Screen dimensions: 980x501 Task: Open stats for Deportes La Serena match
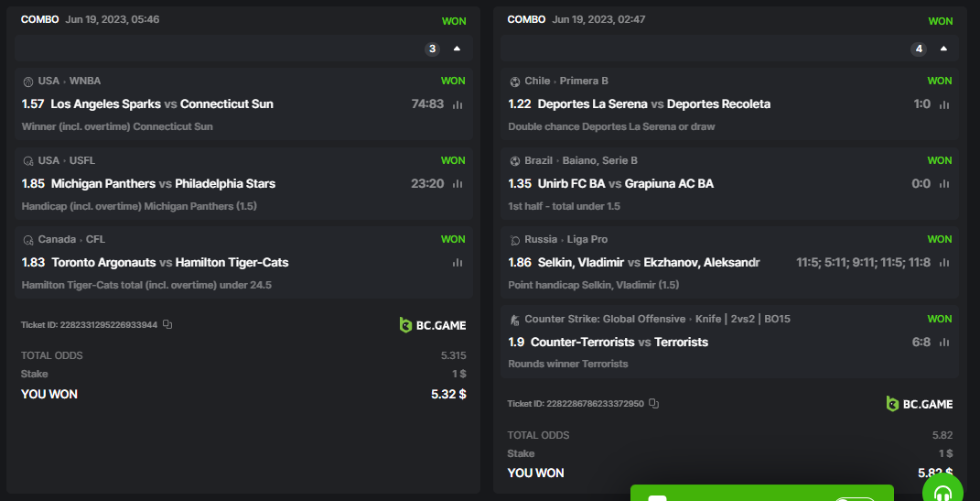[x=944, y=104]
